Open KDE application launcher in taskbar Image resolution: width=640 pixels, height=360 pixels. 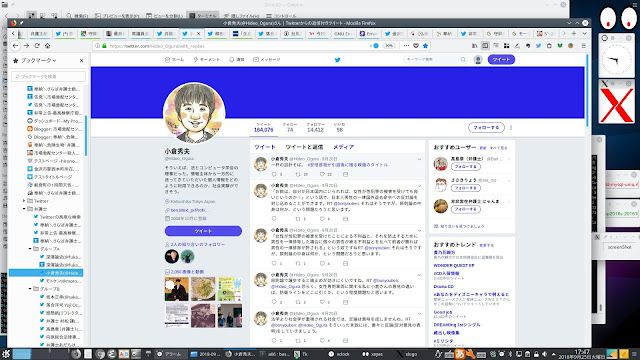click(x=6, y=354)
